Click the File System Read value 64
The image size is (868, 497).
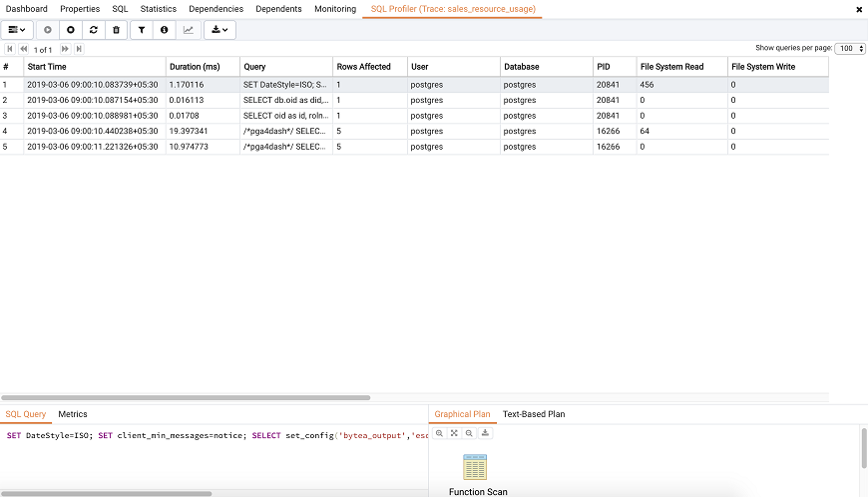(645, 131)
